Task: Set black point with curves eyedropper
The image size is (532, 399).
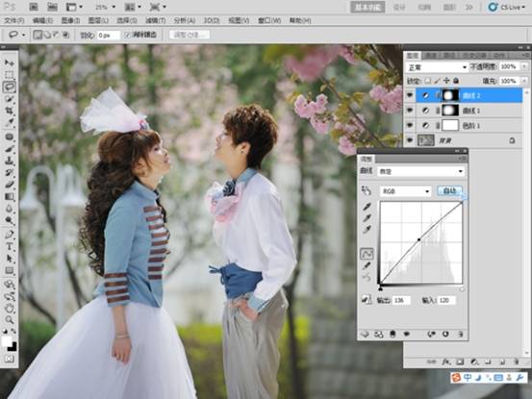Action: (367, 207)
